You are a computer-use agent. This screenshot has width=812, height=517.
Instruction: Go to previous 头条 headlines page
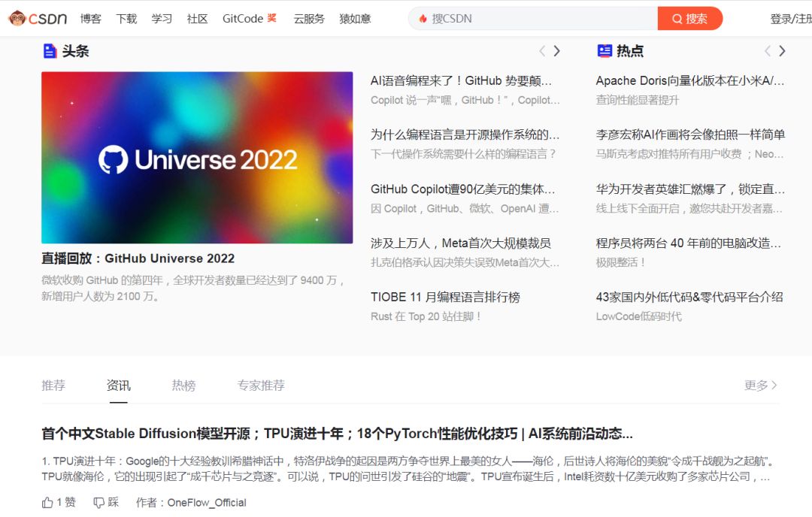pyautogui.click(x=542, y=50)
